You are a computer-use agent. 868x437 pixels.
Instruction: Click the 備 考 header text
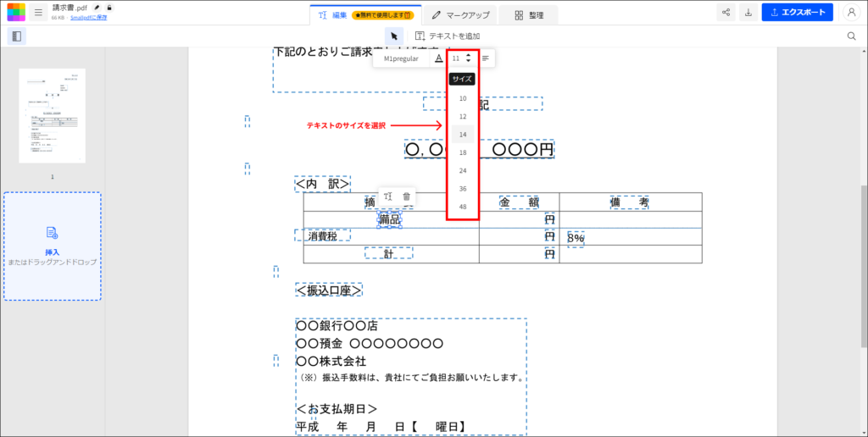630,202
